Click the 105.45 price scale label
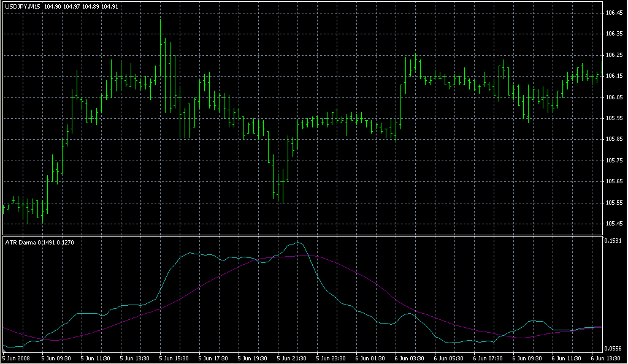The image size is (628, 364). pyautogui.click(x=615, y=224)
